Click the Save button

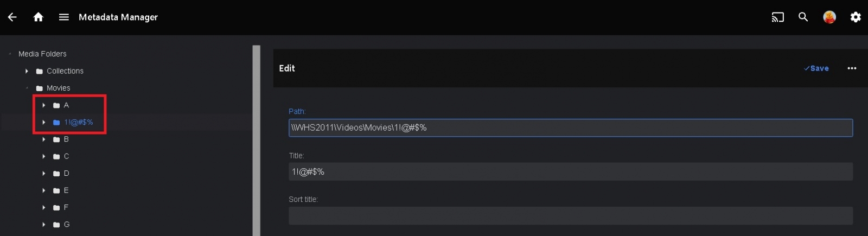816,68
